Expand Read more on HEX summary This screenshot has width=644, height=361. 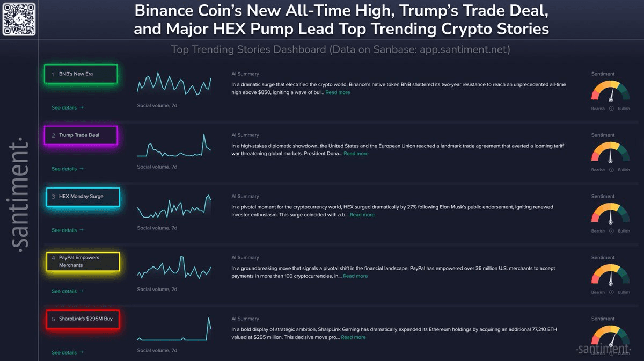[x=362, y=215]
